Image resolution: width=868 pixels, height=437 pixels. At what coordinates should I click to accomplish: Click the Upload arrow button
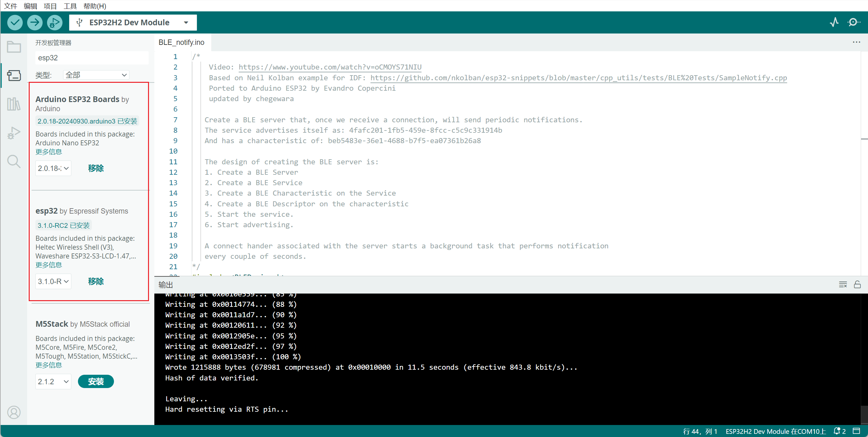click(35, 23)
